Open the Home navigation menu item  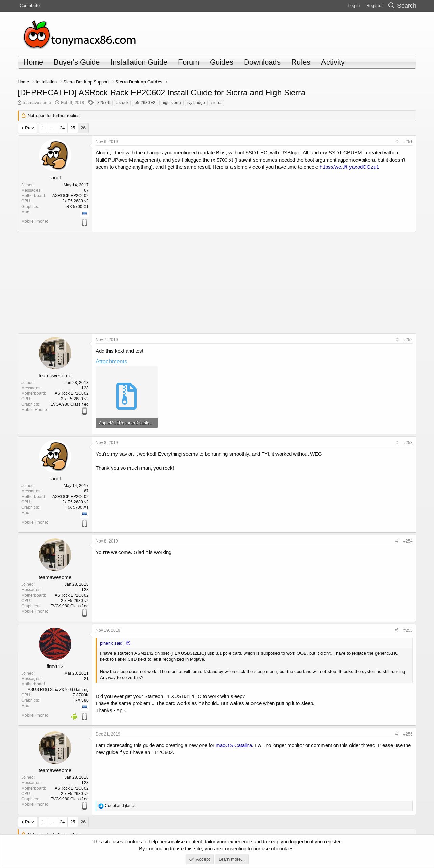click(33, 62)
